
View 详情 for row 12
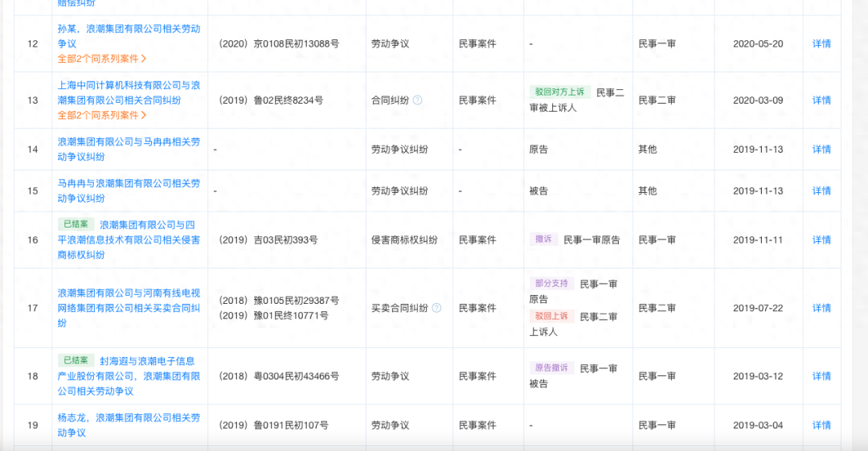(821, 43)
